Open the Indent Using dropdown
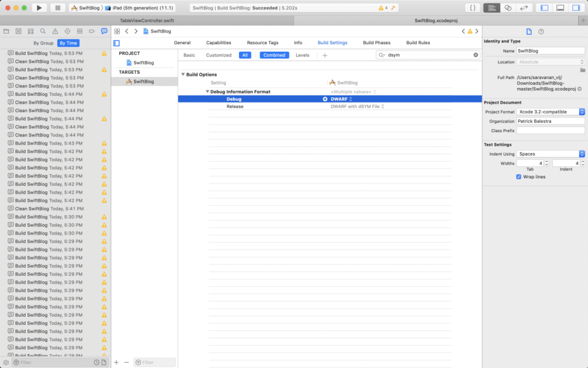Viewport: 588px width, 368px height. (x=550, y=154)
